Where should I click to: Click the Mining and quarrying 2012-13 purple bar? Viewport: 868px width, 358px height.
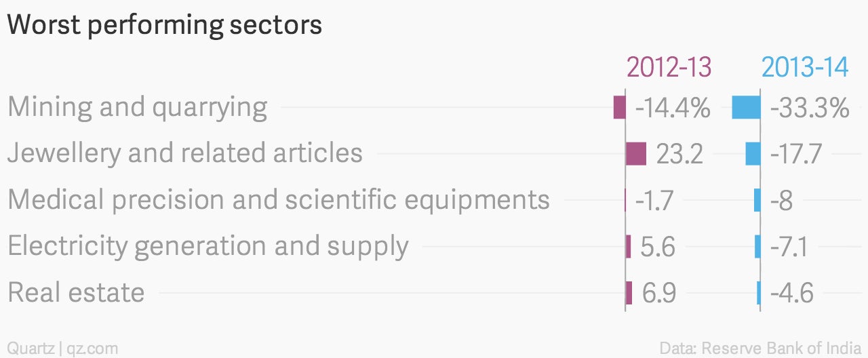click(x=619, y=107)
